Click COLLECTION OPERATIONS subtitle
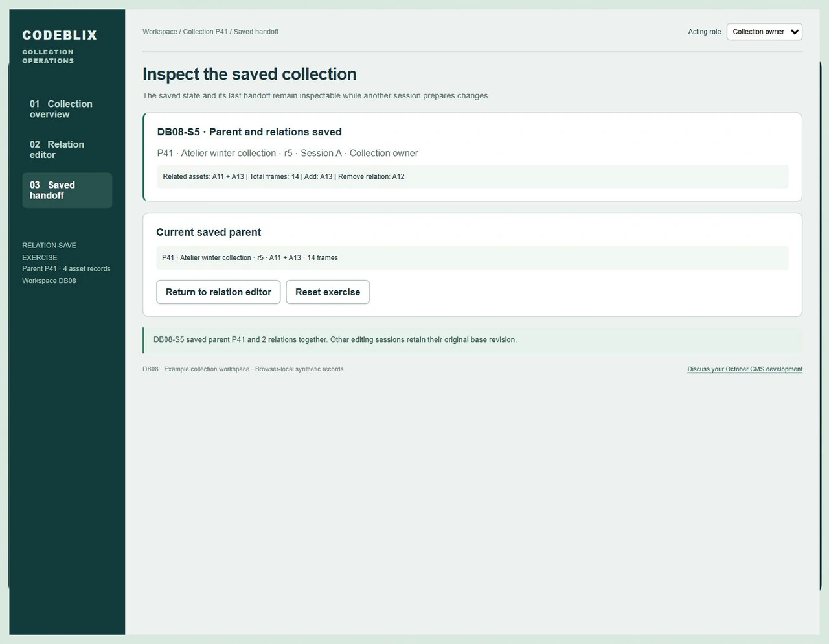 coord(48,56)
